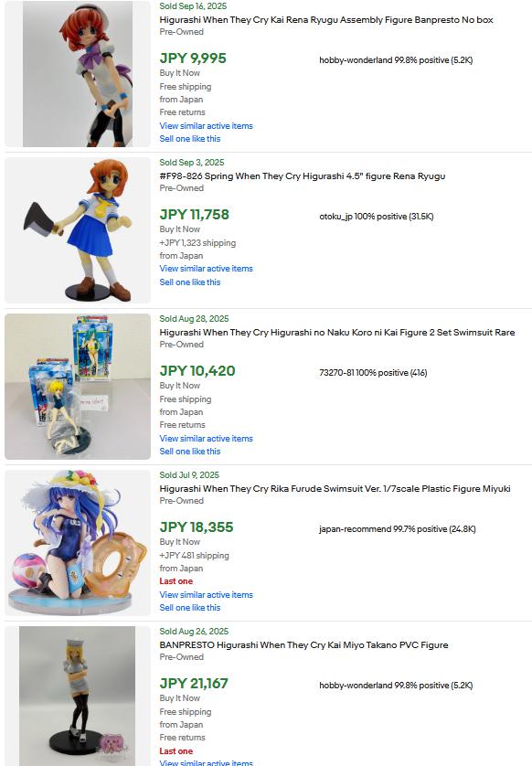Click the boxed swimsuit figures thumbnail
The image size is (532, 766).
(78, 387)
